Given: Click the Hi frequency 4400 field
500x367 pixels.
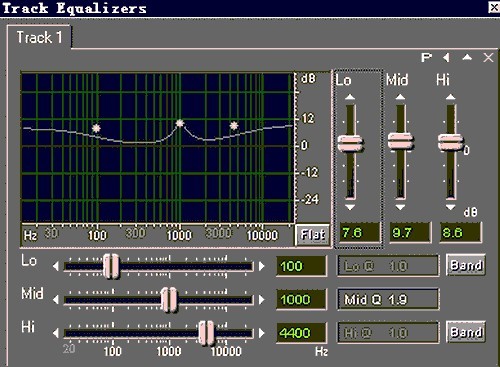Looking at the screenshot, I should pos(301,333).
